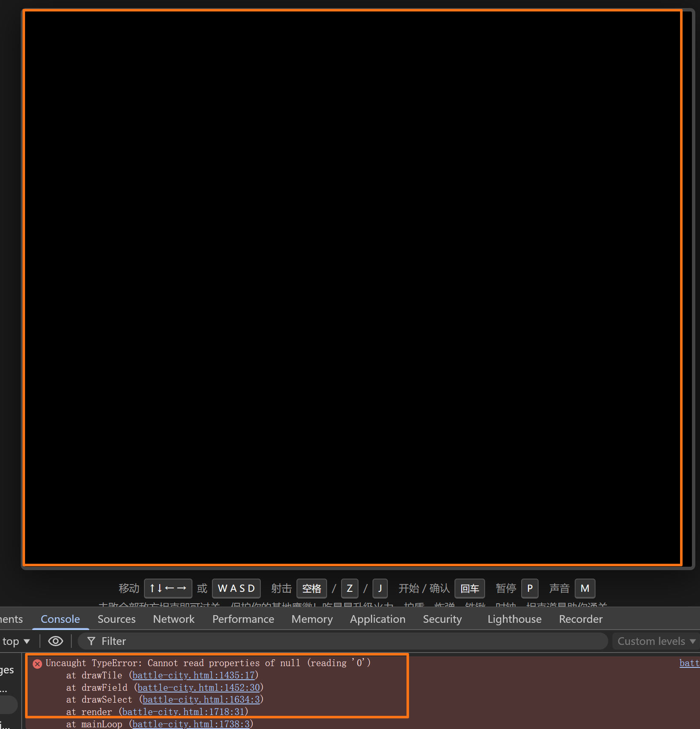
Task: Switch to the Console tab
Action: [x=60, y=619]
